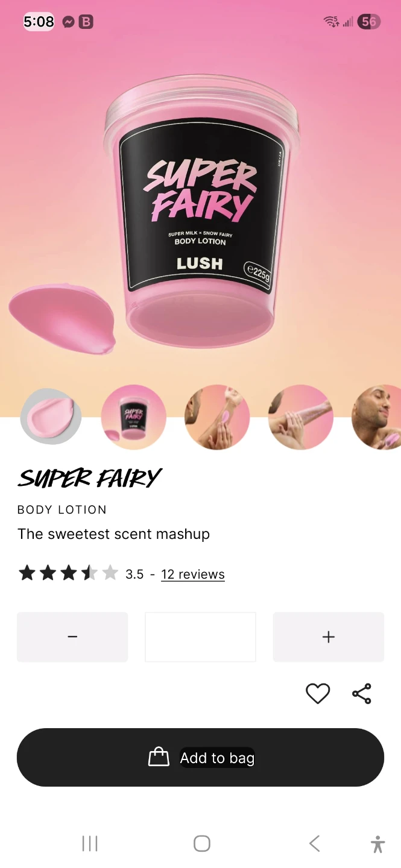Select the Super Fairy tub thumbnail
This screenshot has height=868, width=401.
134,417
